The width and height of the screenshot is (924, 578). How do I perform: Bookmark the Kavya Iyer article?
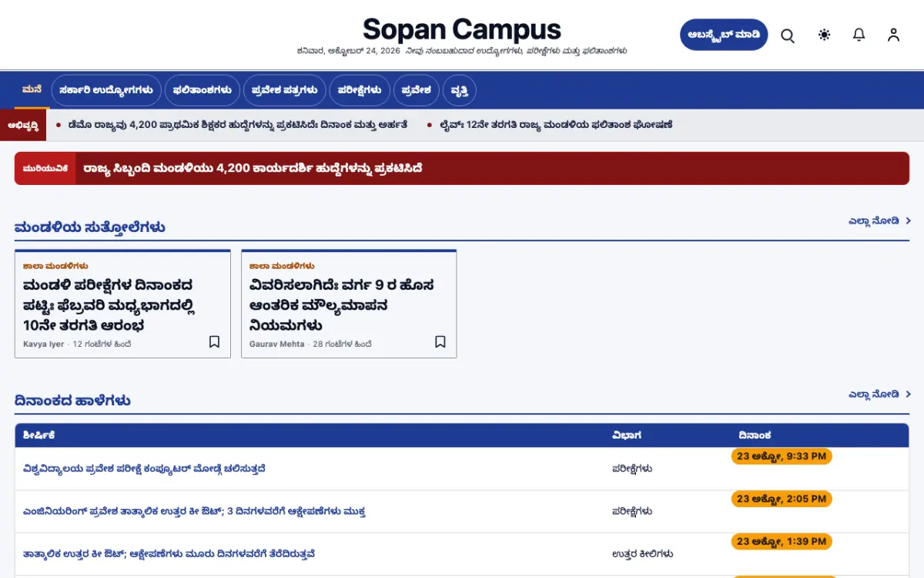tap(214, 341)
